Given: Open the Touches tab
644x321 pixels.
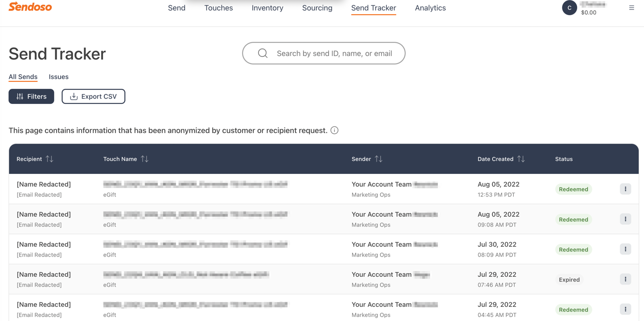Looking at the screenshot, I should click(x=219, y=8).
